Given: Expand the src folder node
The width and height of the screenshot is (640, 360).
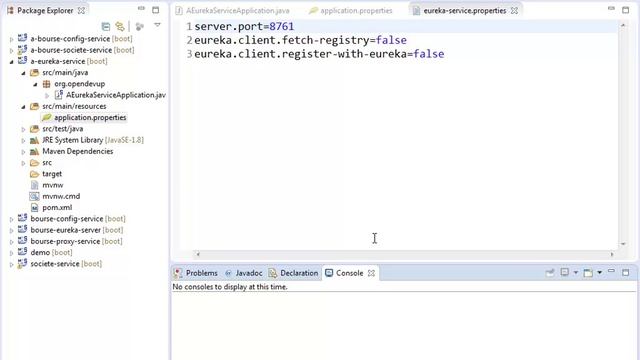Looking at the screenshot, I should coord(23,163).
